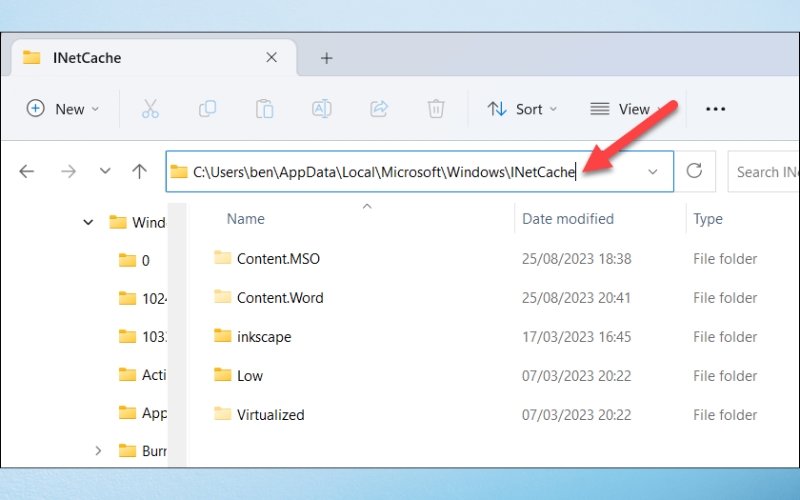
Task: Add a new tab
Action: coord(326,58)
